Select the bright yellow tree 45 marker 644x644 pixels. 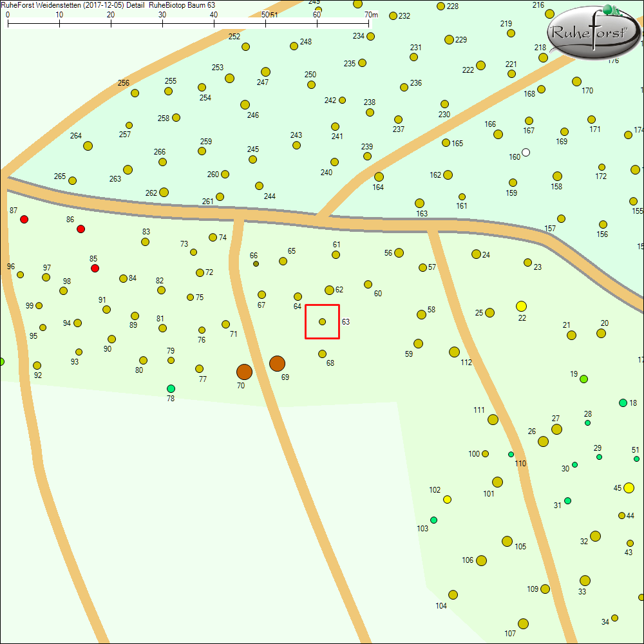[x=629, y=488]
